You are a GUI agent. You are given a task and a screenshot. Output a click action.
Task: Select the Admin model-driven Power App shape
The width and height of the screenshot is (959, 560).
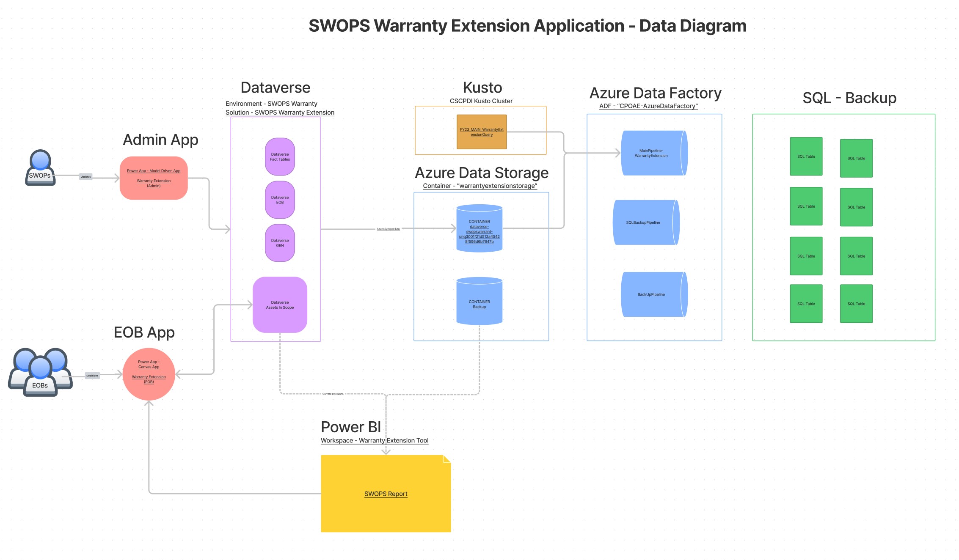pos(154,178)
